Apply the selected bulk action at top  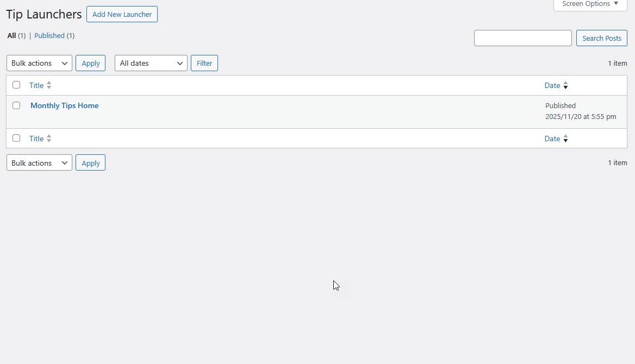90,63
